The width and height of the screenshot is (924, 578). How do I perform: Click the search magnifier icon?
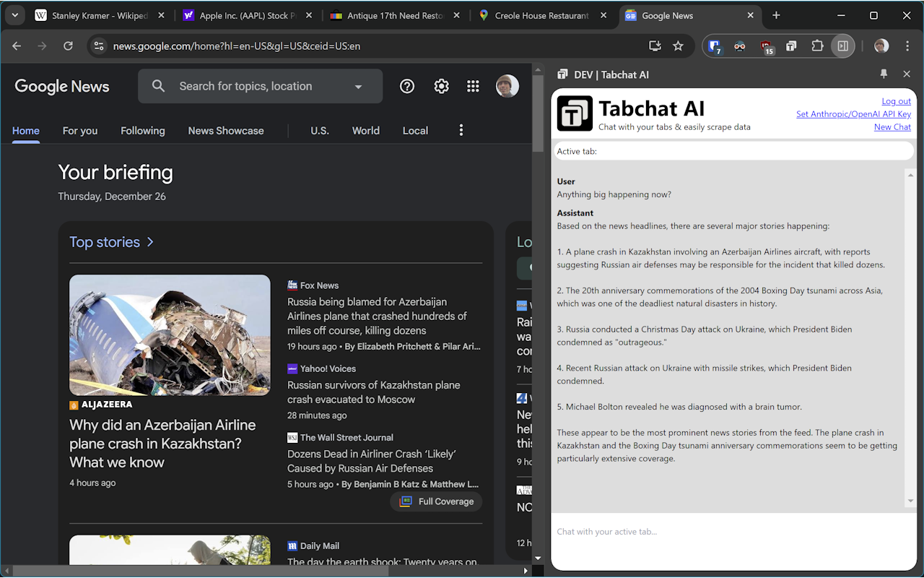(x=159, y=86)
